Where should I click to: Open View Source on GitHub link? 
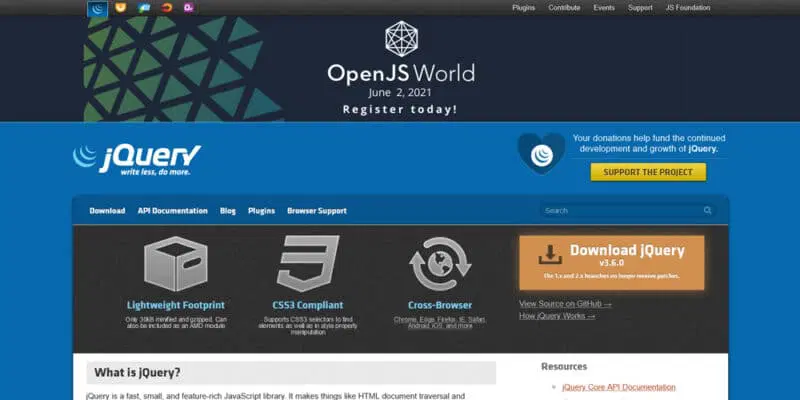coord(565,304)
